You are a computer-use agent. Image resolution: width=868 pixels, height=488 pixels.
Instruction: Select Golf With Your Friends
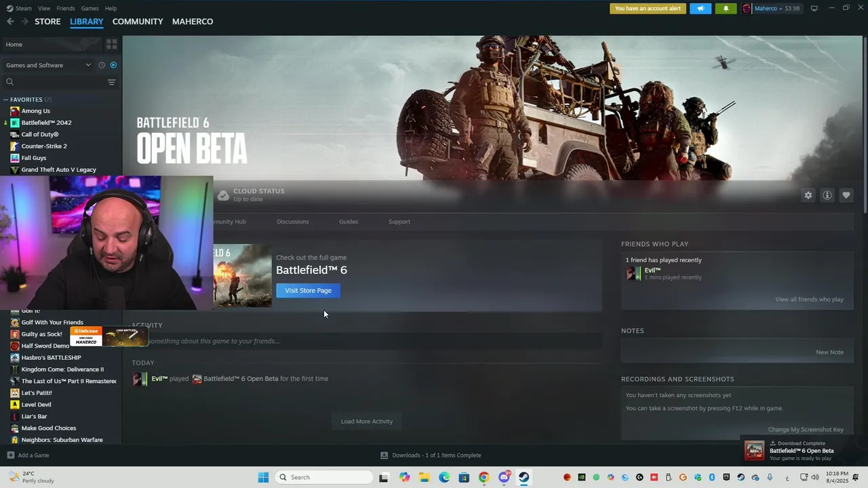click(x=52, y=323)
